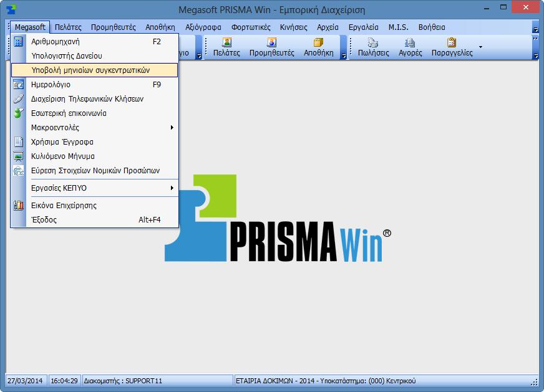Screen dimensions: 544x392
Task: Click the monitor icon beside Κυλιόμενο Μήνυμα
Action: click(x=18, y=156)
